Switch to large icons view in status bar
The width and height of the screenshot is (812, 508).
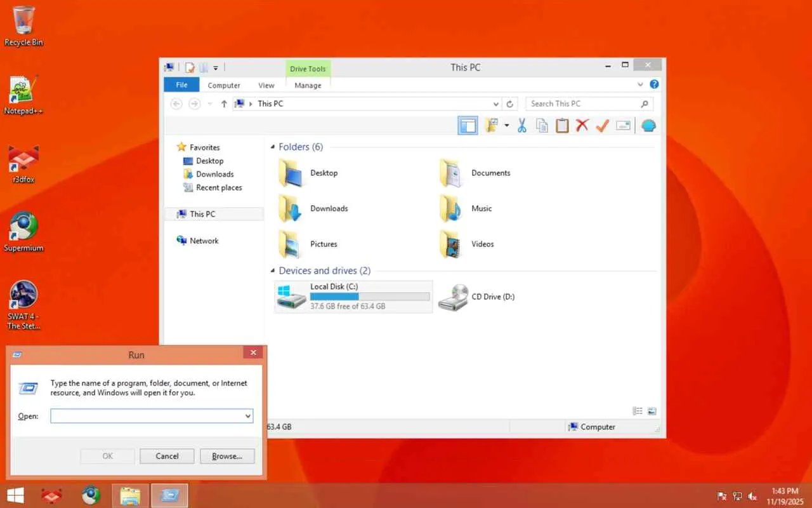point(652,411)
